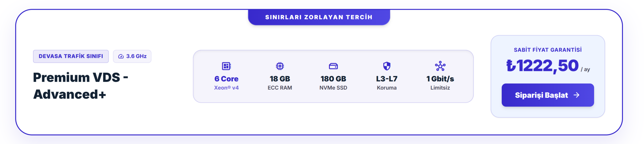Open the Premium VDS - Advanced+ title
The width and height of the screenshot is (644, 144).
[x=81, y=86]
